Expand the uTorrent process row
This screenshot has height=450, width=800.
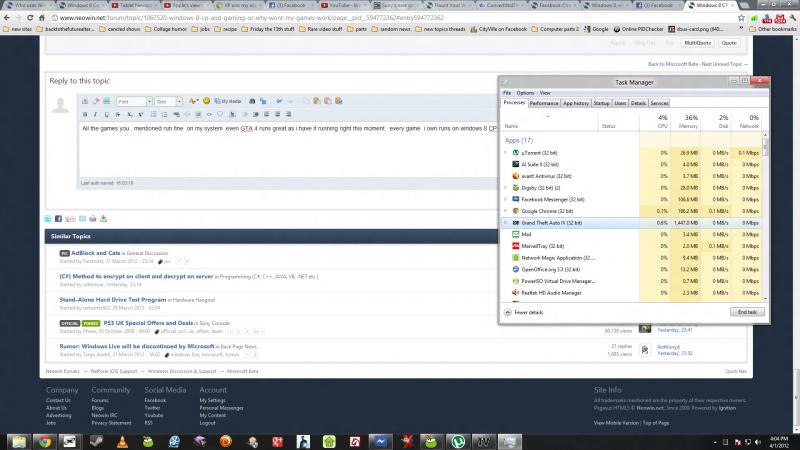click(x=506, y=153)
